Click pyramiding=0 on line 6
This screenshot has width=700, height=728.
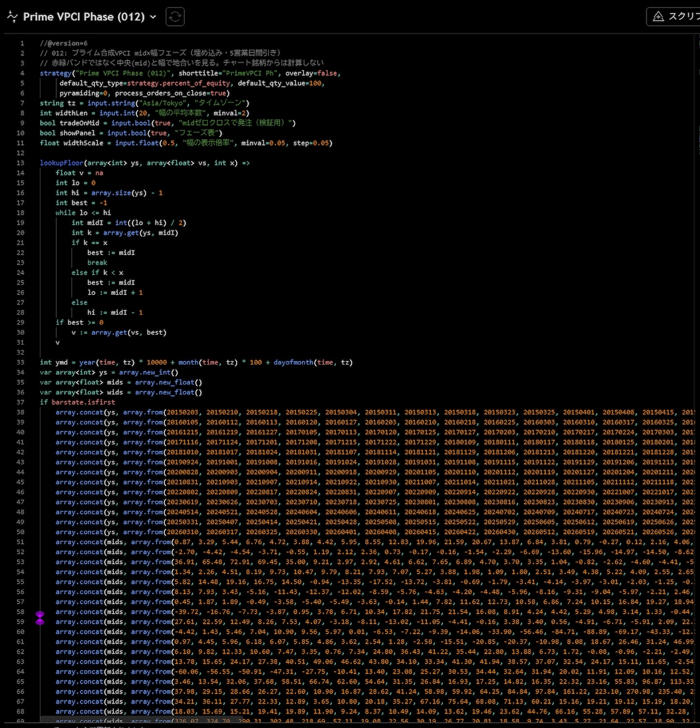[83, 93]
